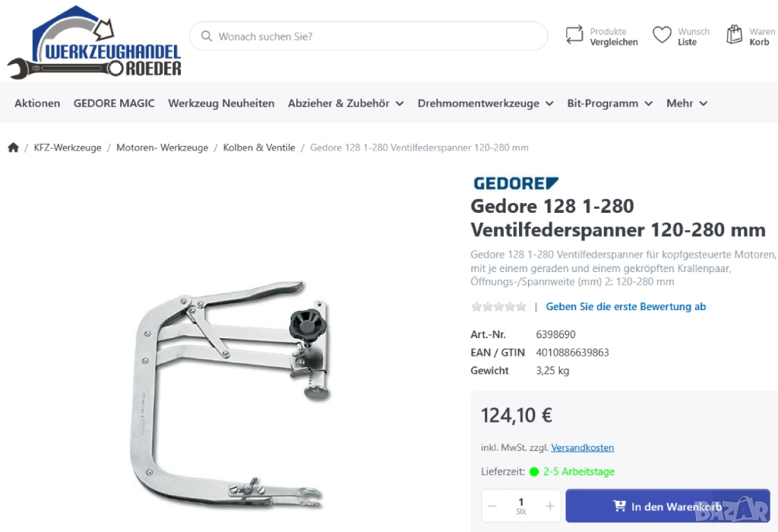Click the Wonach suchen Sie search field
Screen dimensions: 778x532
point(368,36)
